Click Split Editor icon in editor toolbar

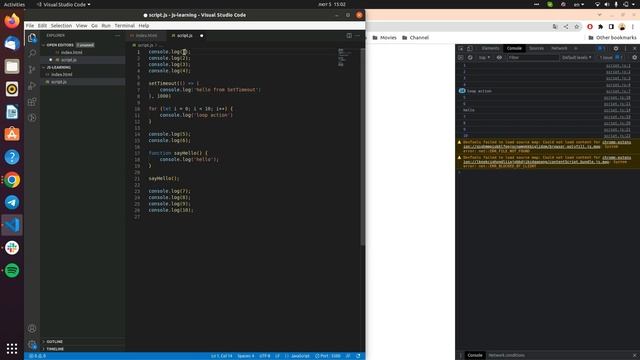point(349,36)
